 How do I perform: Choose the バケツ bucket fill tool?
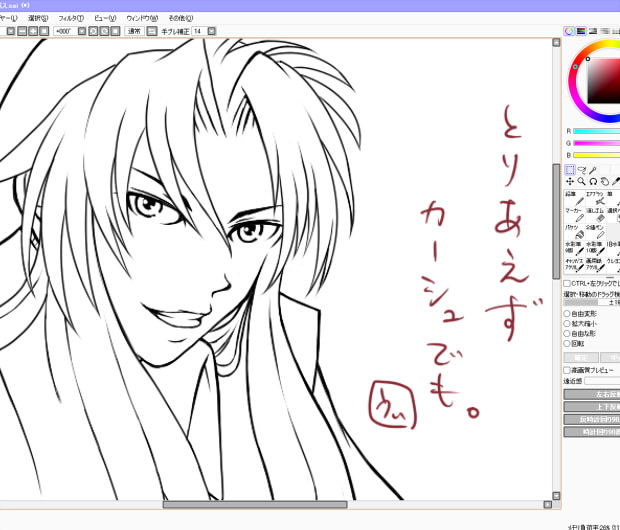575,232
